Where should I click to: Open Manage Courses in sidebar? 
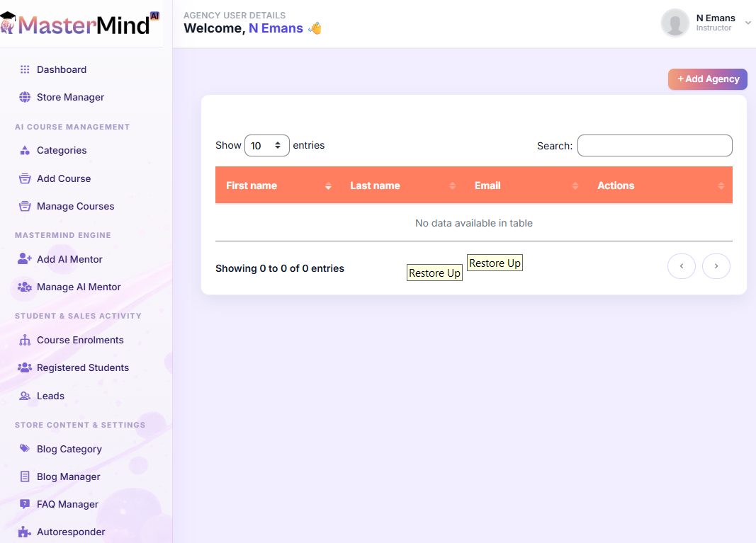(75, 206)
